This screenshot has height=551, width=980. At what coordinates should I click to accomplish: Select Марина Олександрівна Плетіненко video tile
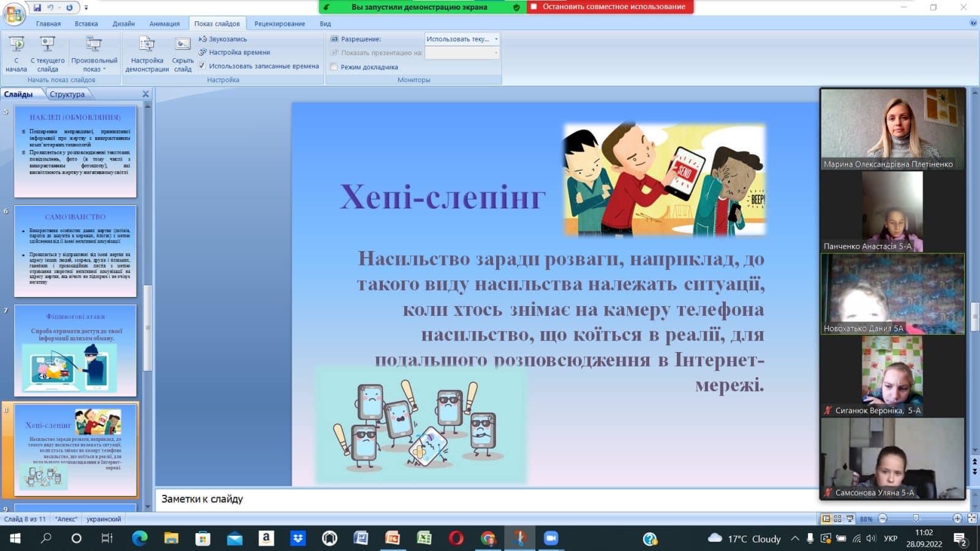(892, 129)
